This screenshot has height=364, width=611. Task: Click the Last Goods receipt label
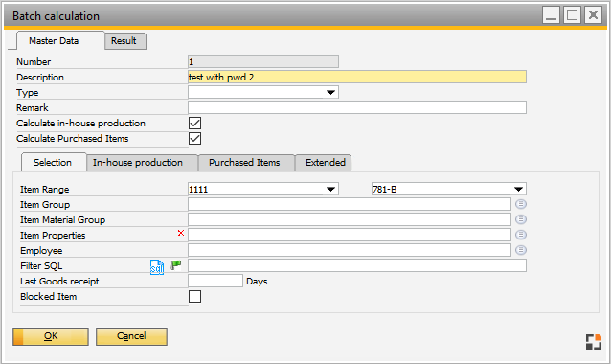59,281
